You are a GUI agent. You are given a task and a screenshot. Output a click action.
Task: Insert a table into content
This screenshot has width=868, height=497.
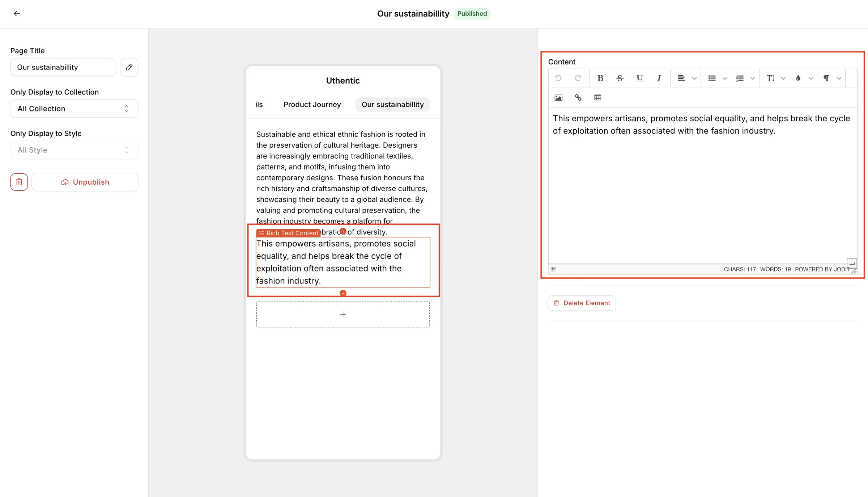tap(597, 98)
